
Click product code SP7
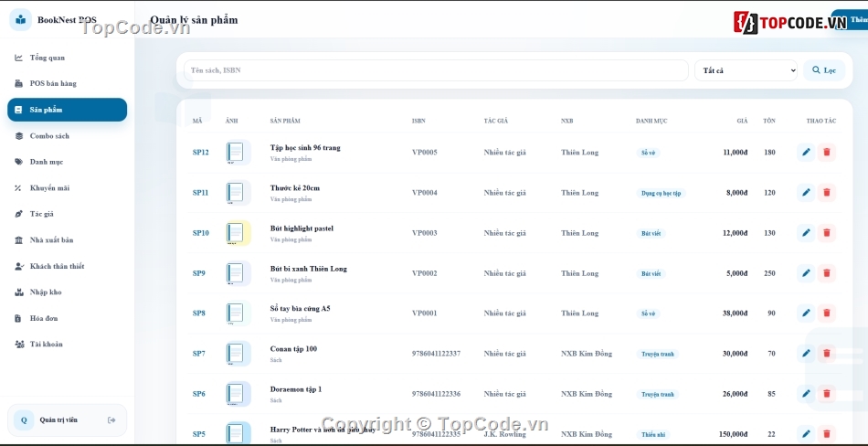pyautogui.click(x=199, y=354)
